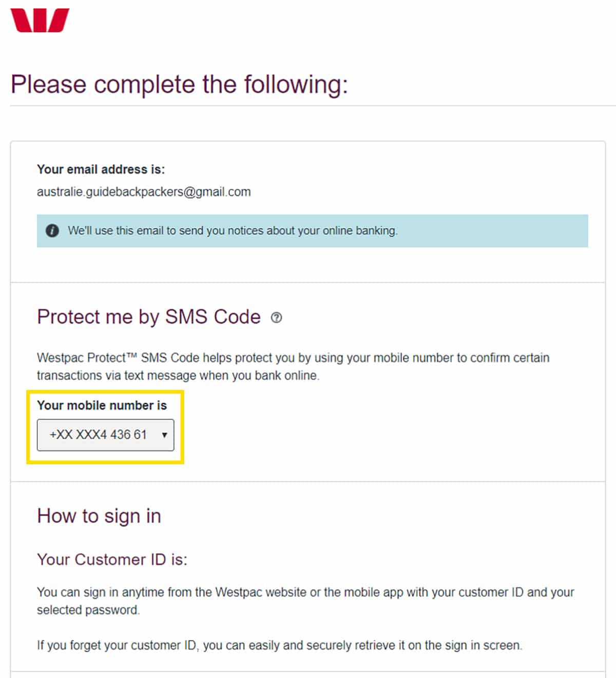This screenshot has width=616, height=678.
Task: Click the 'Protect me by SMS Code' heading
Action: pos(149,317)
